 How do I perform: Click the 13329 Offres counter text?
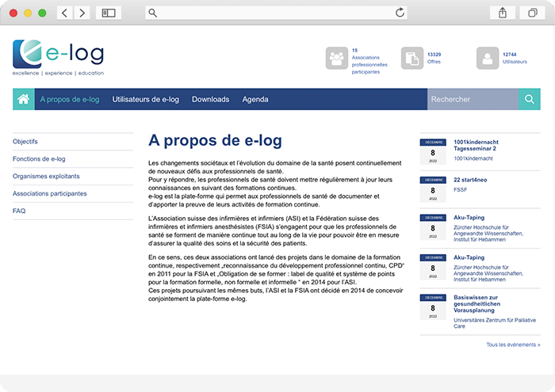click(x=434, y=58)
